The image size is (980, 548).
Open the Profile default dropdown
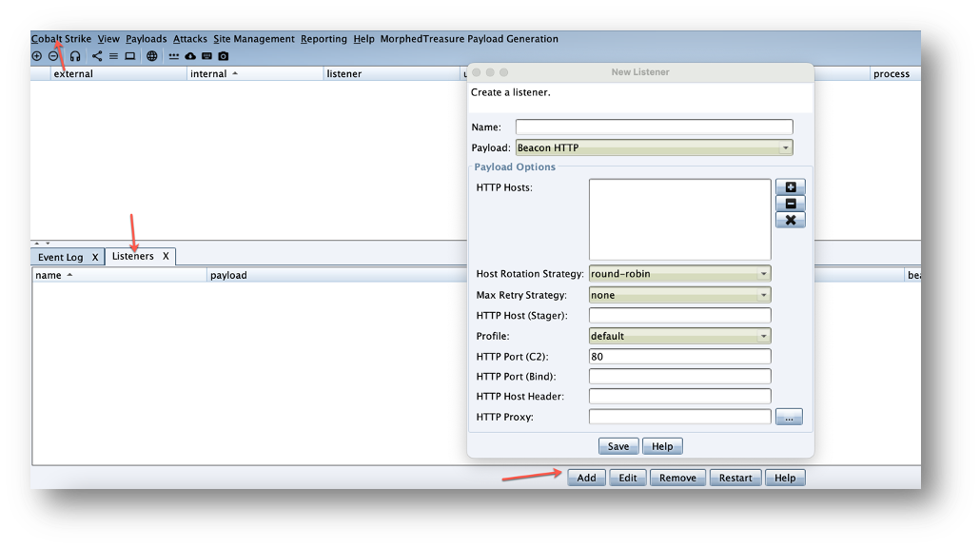pos(679,336)
